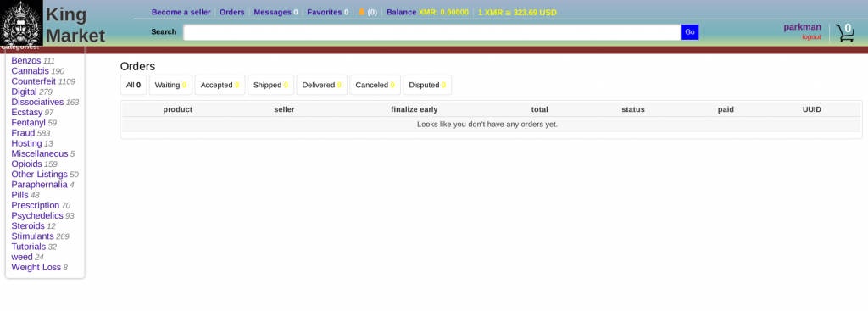The height and width of the screenshot is (311, 868).
Task: Switch to the Shipped orders tab
Action: [x=270, y=86]
